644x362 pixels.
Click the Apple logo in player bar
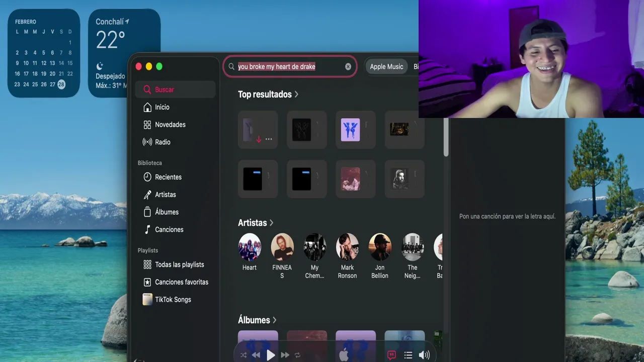click(x=344, y=355)
